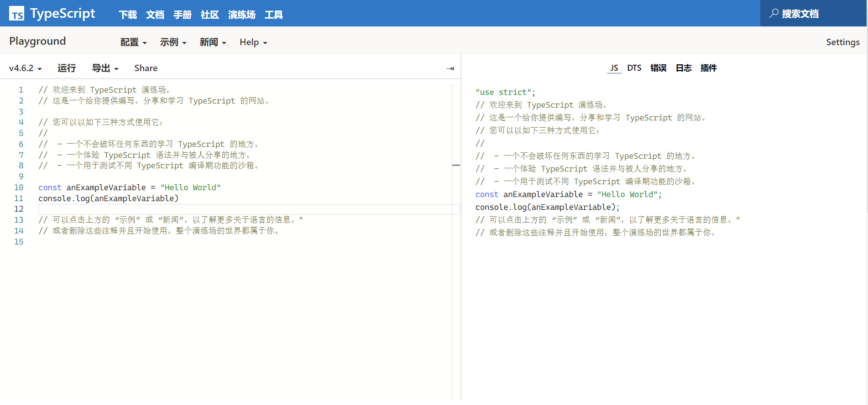This screenshot has height=405, width=868.
Task: Click editor line number 15
Action: click(x=19, y=242)
